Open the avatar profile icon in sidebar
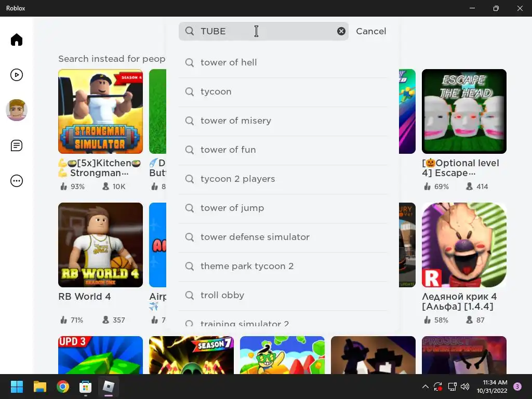Viewport: 532px width, 399px height. (x=16, y=110)
